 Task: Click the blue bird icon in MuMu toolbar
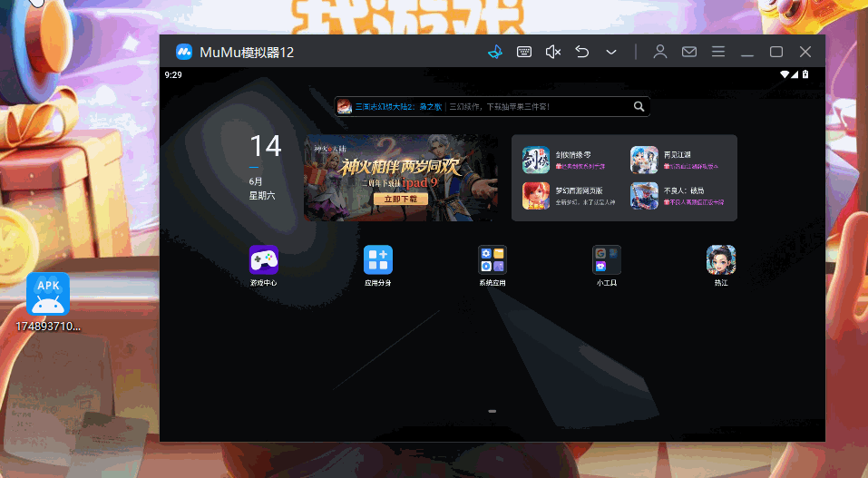pos(495,52)
